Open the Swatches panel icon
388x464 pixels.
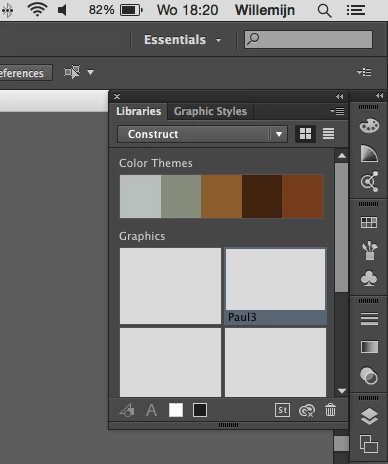369,222
